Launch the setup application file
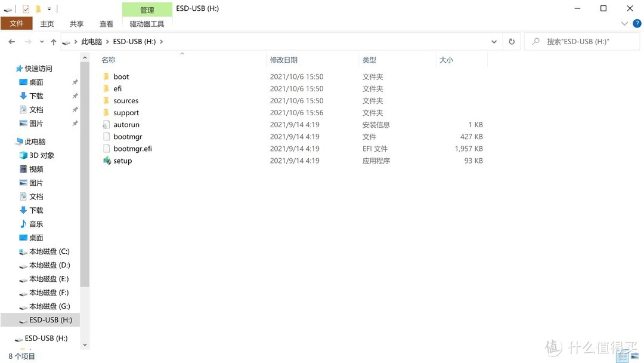Screen dimensions: 644x363 click(122, 160)
